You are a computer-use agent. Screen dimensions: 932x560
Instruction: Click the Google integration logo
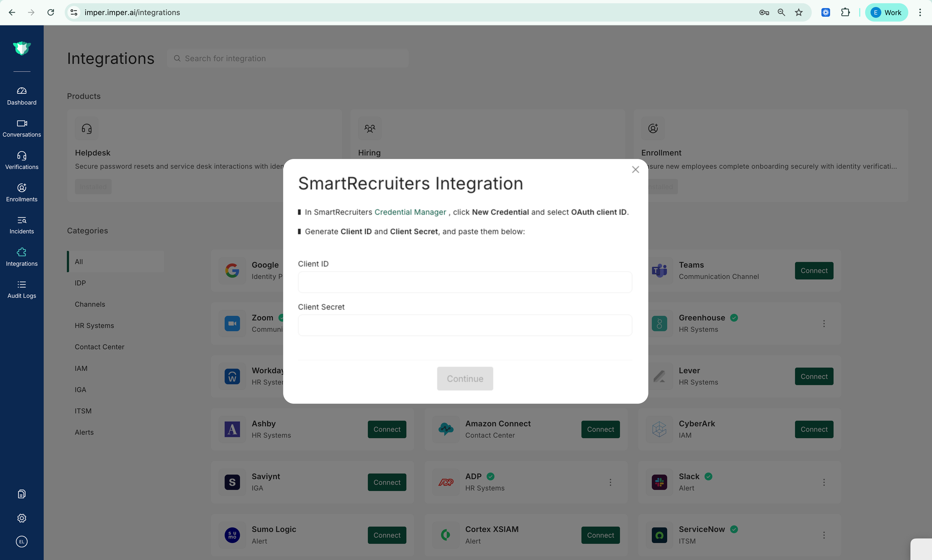(232, 271)
